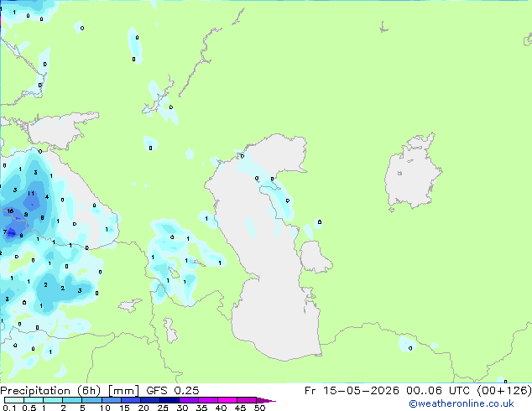The image size is (532, 411).
Task: Click the '(00+126)' forecast offset text
Action: click(x=504, y=391)
